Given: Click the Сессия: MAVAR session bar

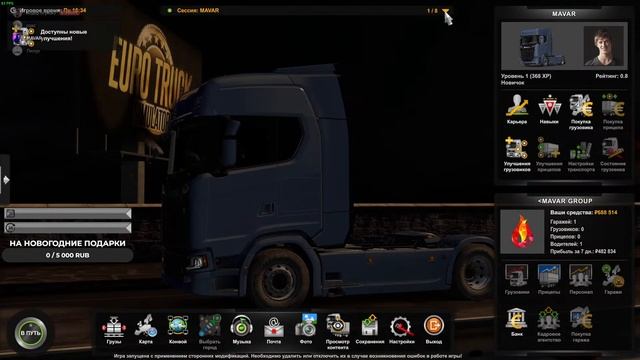Looking at the screenshot, I should (x=198, y=11).
